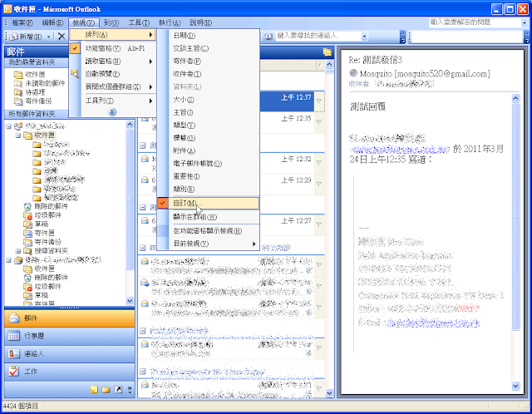Image resolution: width=532 pixels, height=414 pixels.
Task: Select 搜尋資料夾 in folder tree
Action: pyautogui.click(x=51, y=251)
